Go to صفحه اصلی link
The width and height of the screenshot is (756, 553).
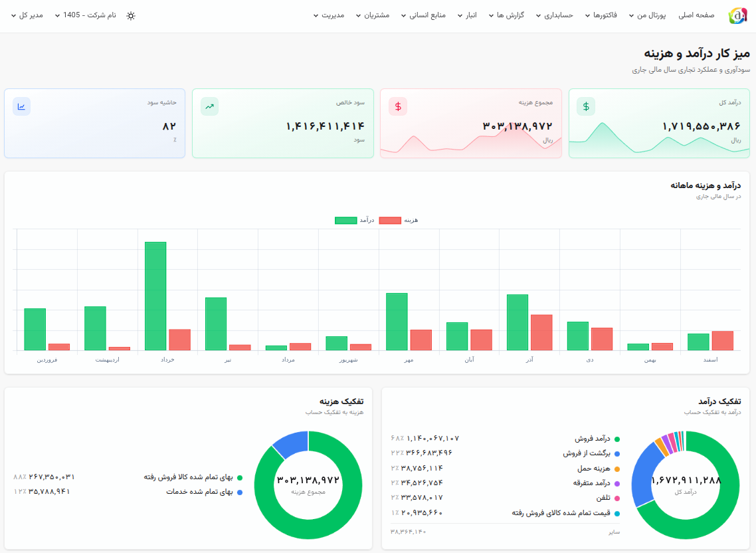tap(696, 15)
